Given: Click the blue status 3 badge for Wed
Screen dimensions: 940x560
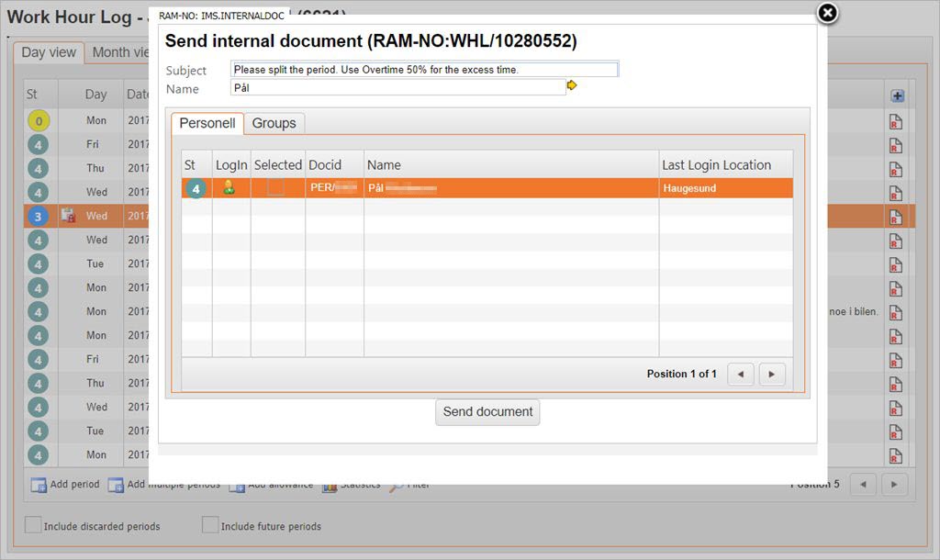Looking at the screenshot, I should point(38,217).
